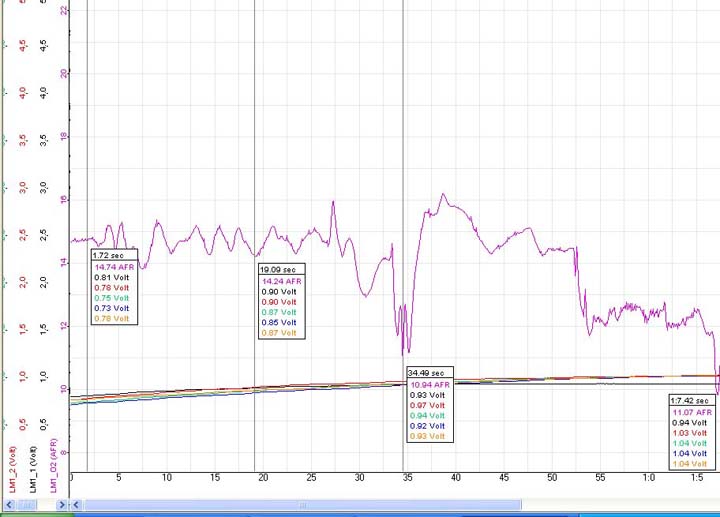Click the 14.74 AFR value in readout
This screenshot has width=720, height=517.
(x=113, y=267)
